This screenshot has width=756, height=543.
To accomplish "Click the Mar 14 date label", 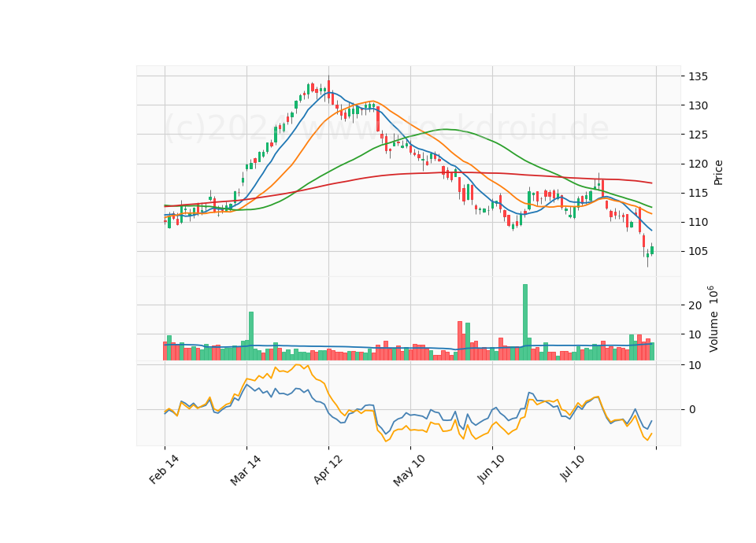I will 246,471.
